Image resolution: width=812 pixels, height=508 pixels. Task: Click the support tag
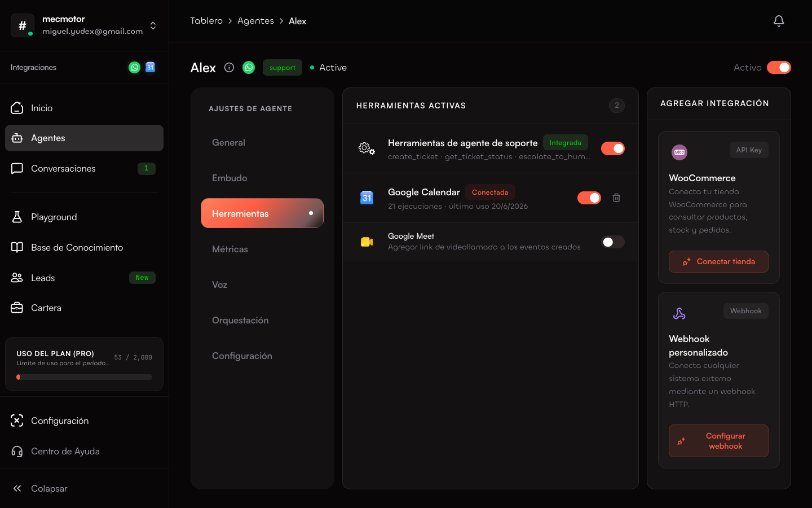pos(283,67)
